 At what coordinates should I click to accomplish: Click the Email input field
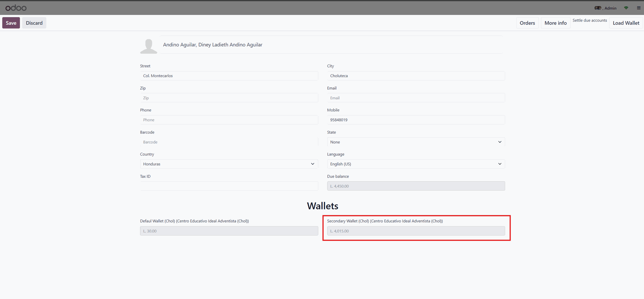[x=416, y=98]
